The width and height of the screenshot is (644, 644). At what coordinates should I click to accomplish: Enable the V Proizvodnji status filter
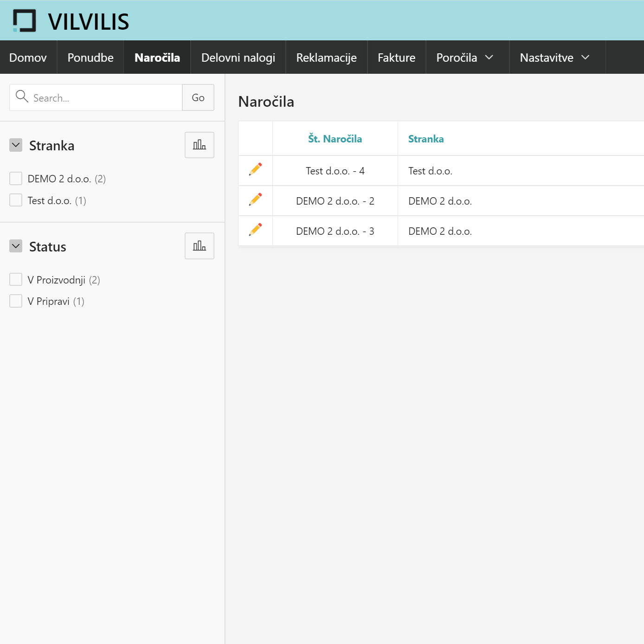(x=16, y=279)
